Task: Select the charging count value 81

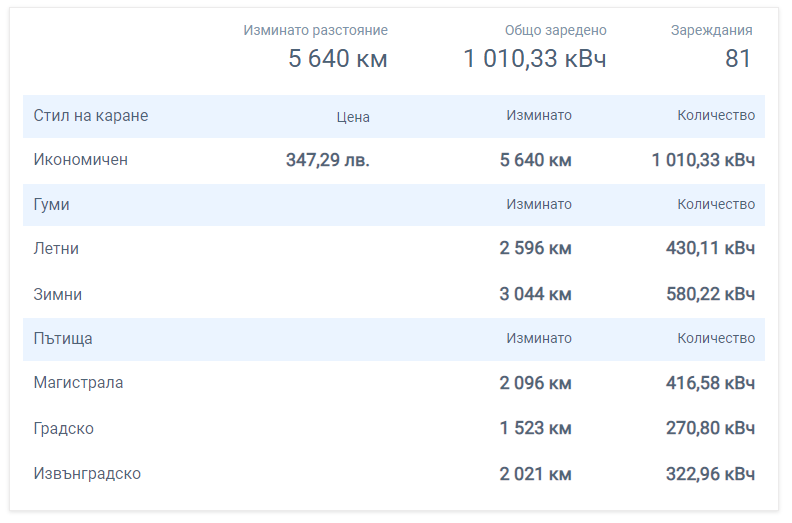Action: pyautogui.click(x=738, y=59)
